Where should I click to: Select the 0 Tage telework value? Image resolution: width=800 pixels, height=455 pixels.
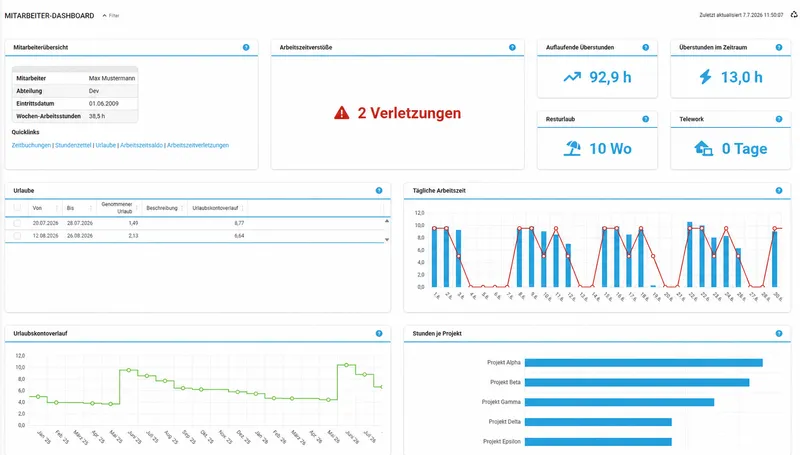pyautogui.click(x=744, y=148)
